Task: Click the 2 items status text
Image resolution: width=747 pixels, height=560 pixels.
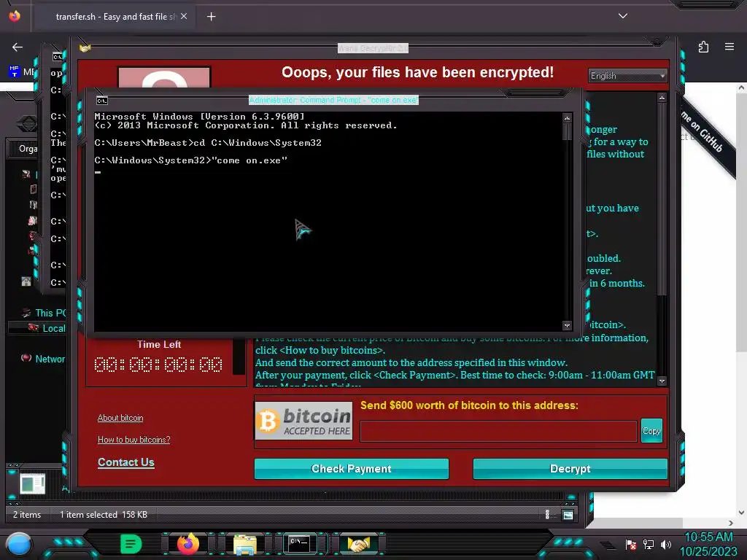Action: 27,515
